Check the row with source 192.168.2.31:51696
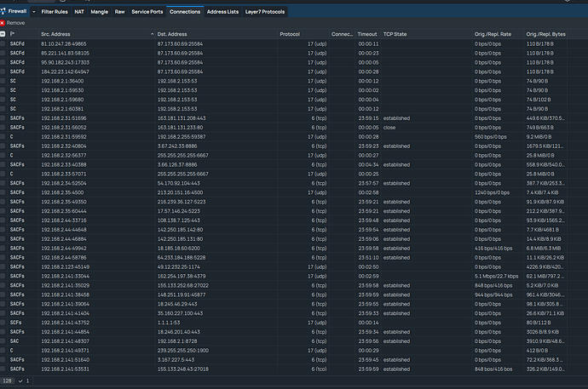588x389 pixels. (3, 118)
